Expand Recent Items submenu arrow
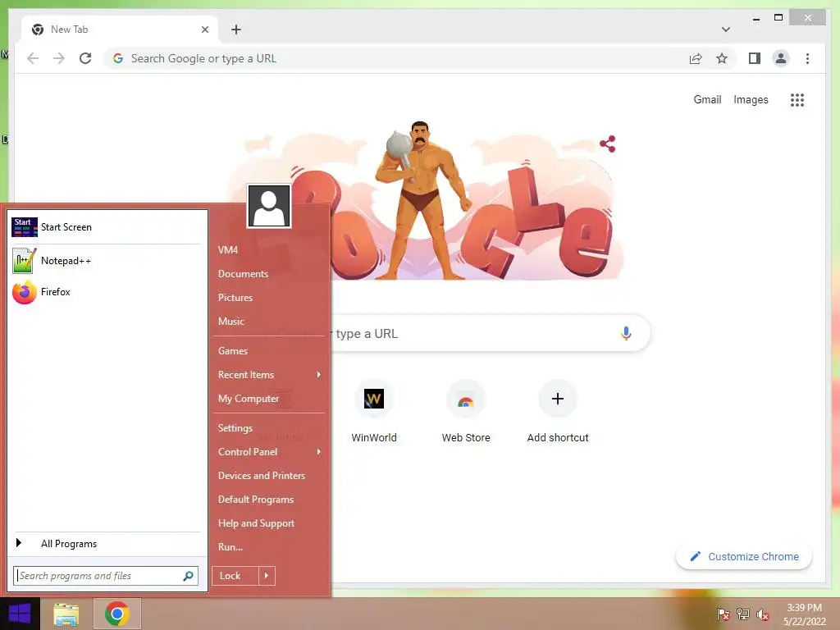This screenshot has width=840, height=630. [x=319, y=374]
